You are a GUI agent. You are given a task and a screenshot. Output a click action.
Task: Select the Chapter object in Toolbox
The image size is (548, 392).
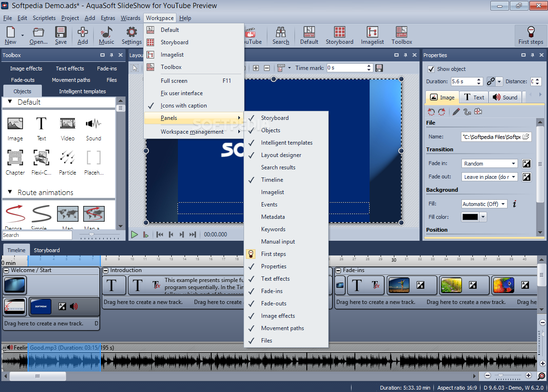pyautogui.click(x=15, y=163)
